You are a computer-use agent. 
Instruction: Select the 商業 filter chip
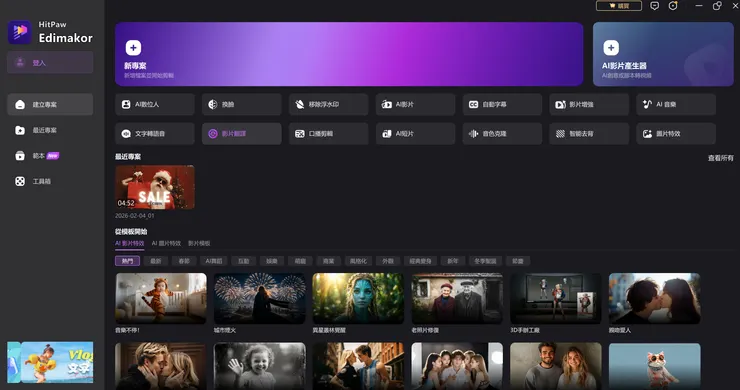tap(328, 261)
